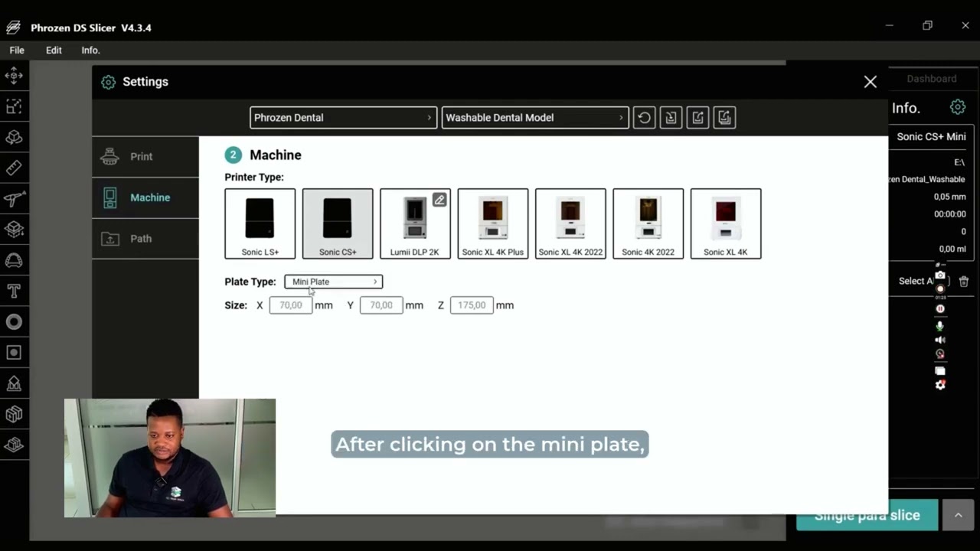Open the ruler Measure tool

[14, 168]
